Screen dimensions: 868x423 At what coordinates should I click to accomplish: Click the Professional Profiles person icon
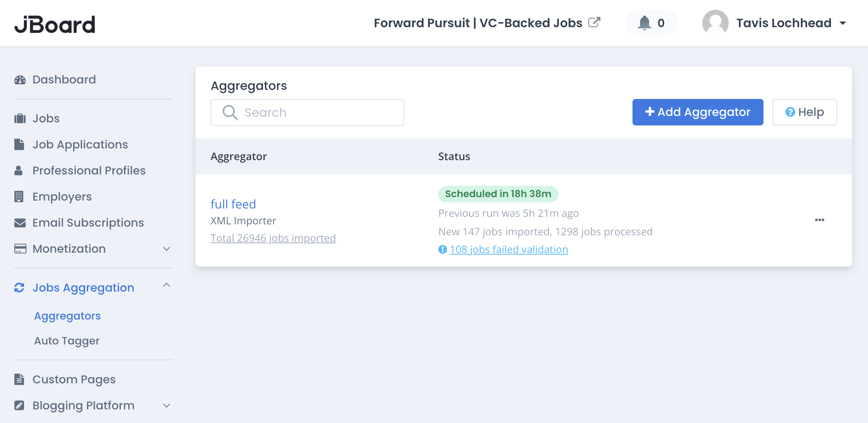[x=20, y=170]
